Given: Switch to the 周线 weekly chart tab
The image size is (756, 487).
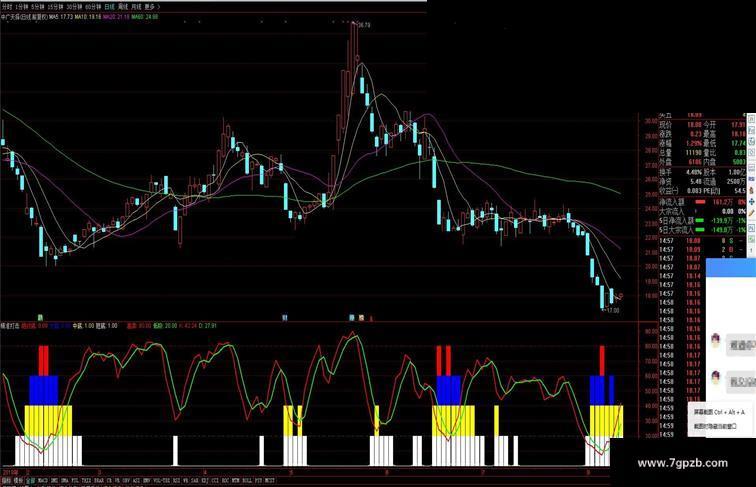Looking at the screenshot, I should (123, 7).
